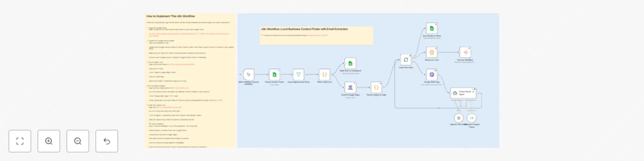Open the code node right of Search Google Maps
Viewport: 644px width, 161px height.
coord(376,87)
